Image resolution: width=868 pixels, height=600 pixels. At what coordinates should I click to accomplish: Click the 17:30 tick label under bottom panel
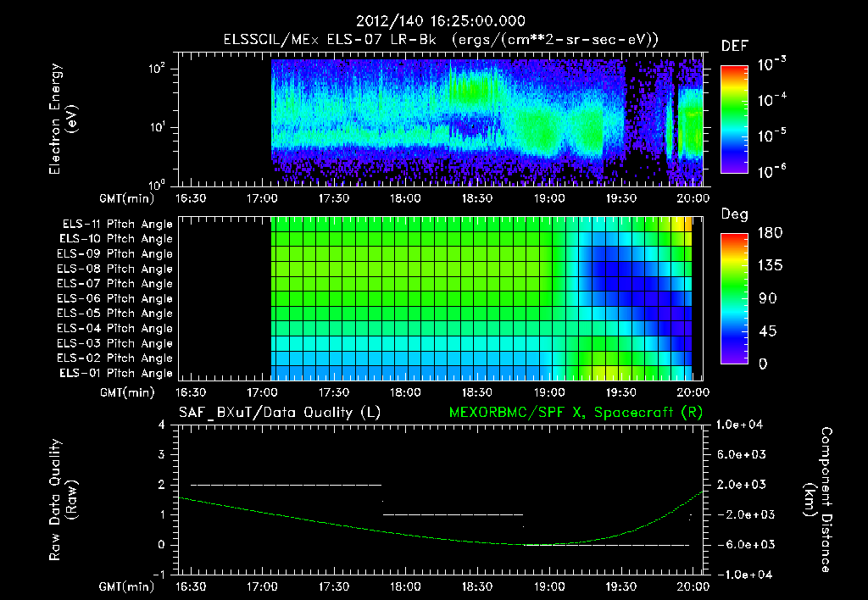[334, 586]
